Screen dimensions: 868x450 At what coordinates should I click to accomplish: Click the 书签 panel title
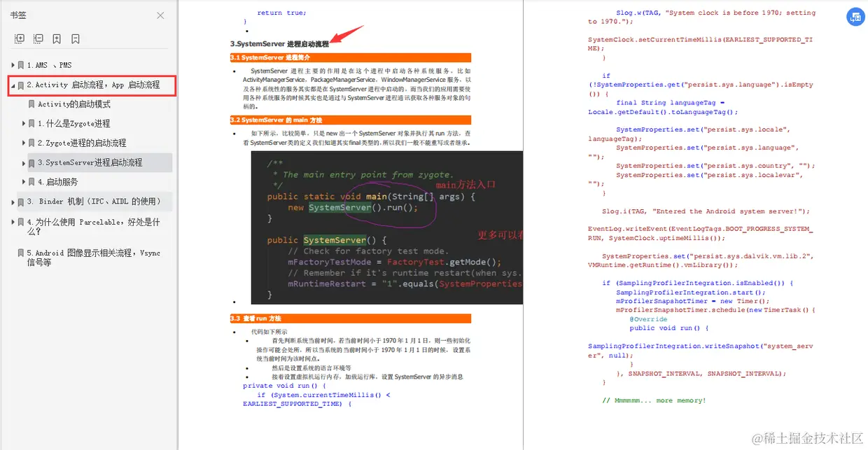(17, 15)
